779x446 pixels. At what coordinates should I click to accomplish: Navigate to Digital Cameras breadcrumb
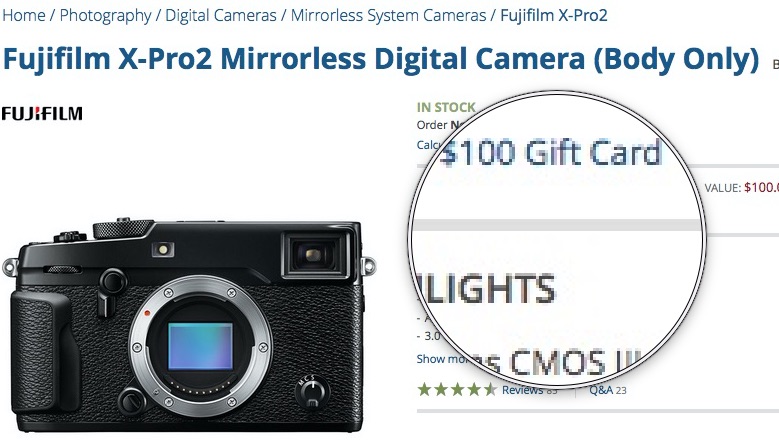click(x=221, y=15)
